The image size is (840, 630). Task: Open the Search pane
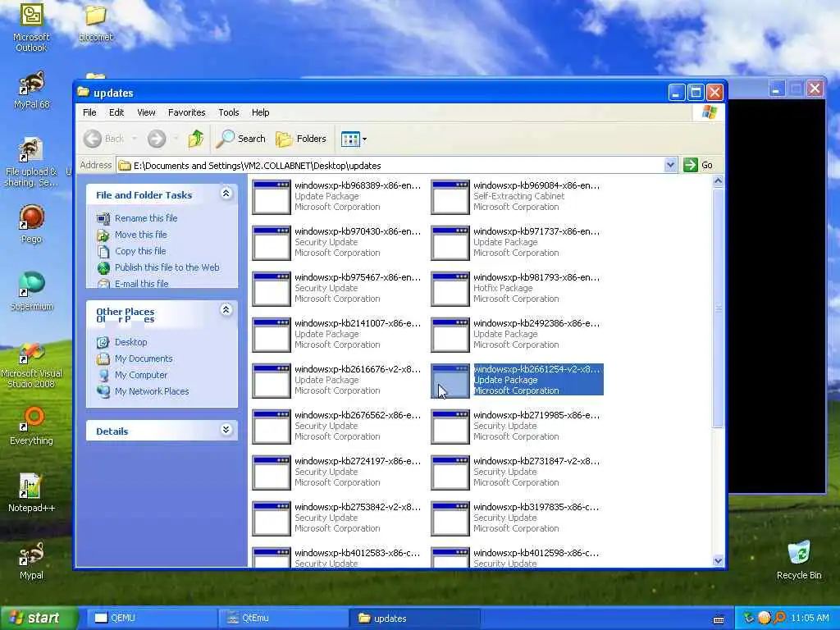click(x=241, y=139)
